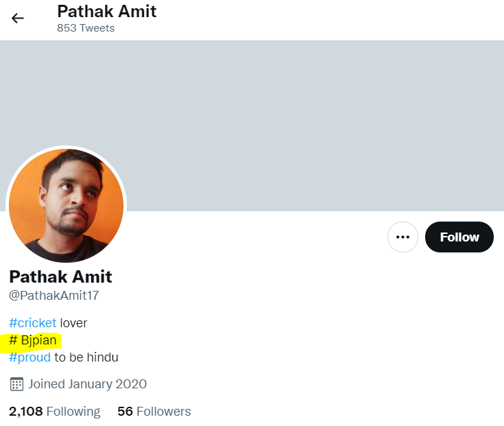Click the @PathakAmit17 handle text

pyautogui.click(x=54, y=296)
